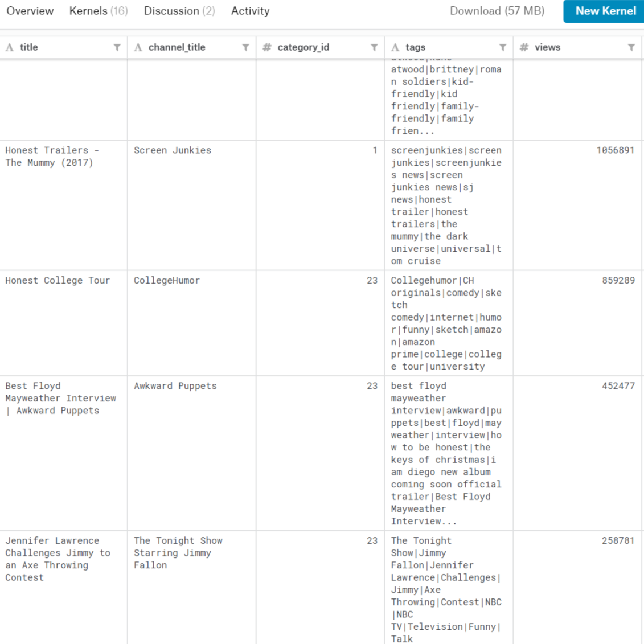Click category_id value 23 for Awkward Puppets
Screen dimensions: 644x644
(x=372, y=386)
